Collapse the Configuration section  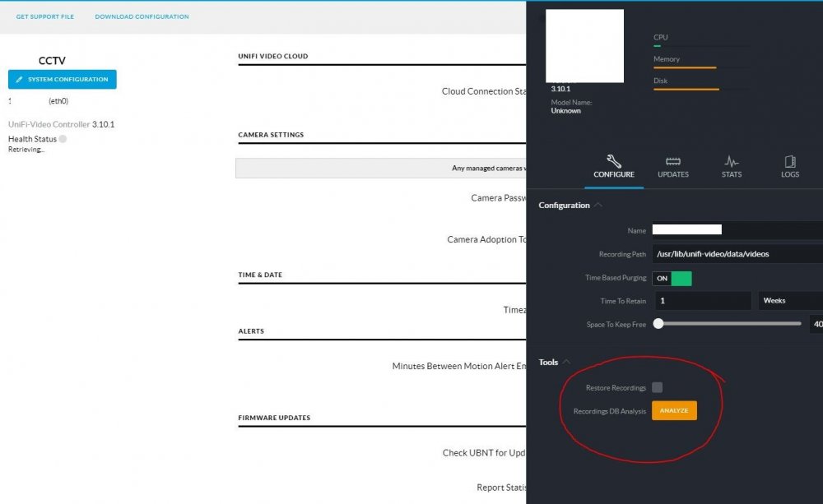[x=597, y=205]
